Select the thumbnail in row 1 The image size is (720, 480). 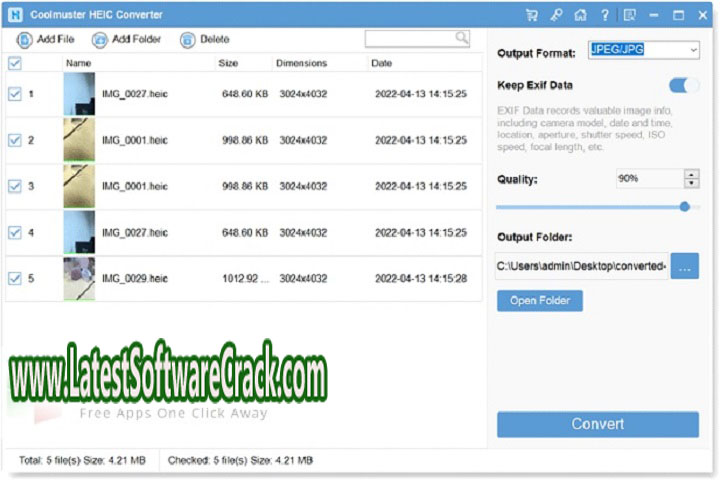(79, 94)
